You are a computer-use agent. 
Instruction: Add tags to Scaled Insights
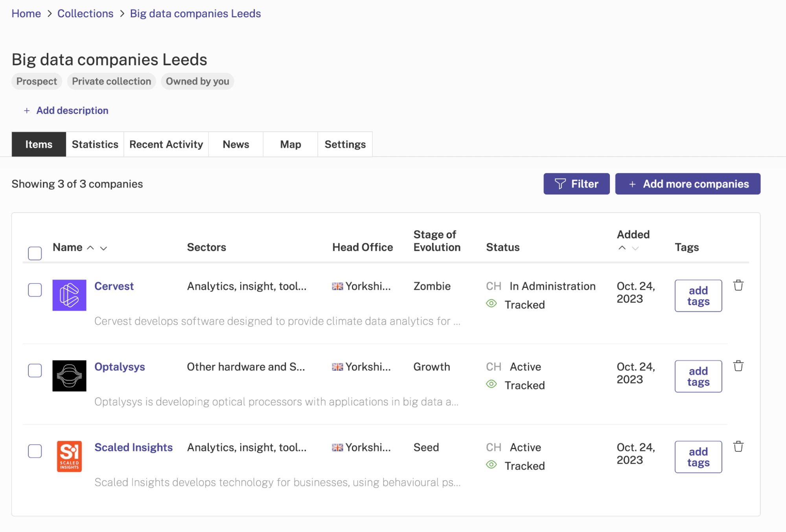point(698,457)
